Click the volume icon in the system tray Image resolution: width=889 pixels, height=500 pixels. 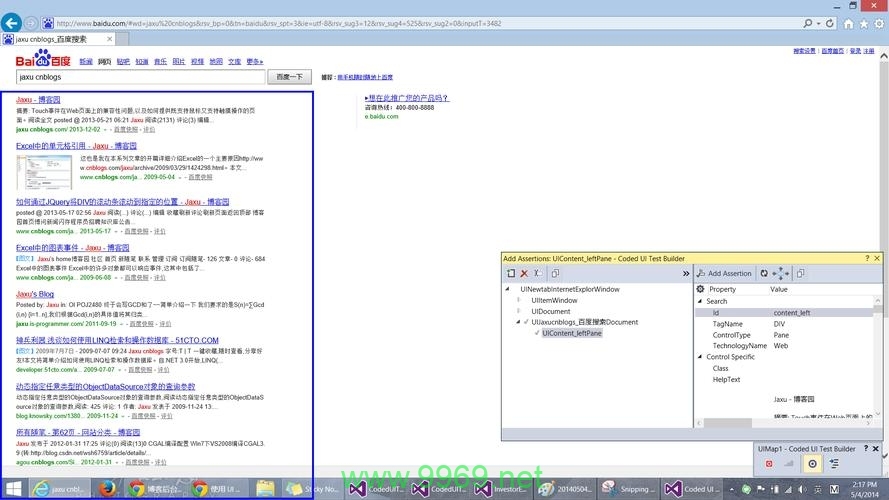(802, 489)
